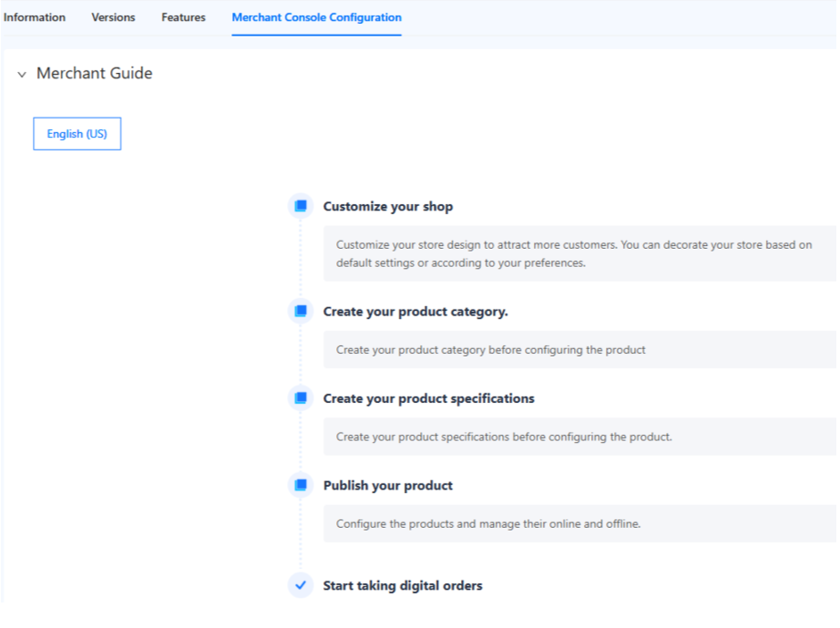The height and width of the screenshot is (628, 840).
Task: Click the checkmark icon for Start taking digital orders
Action: (301, 585)
